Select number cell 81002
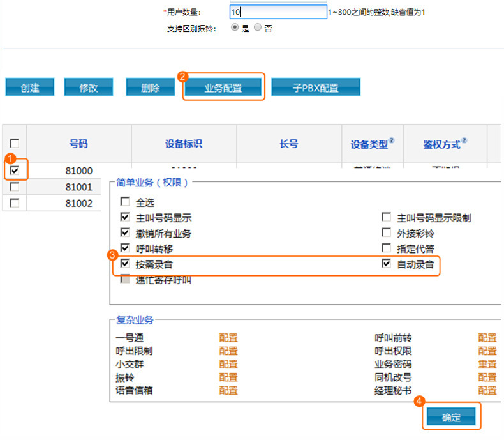This screenshot has height=440, width=504. pos(78,203)
